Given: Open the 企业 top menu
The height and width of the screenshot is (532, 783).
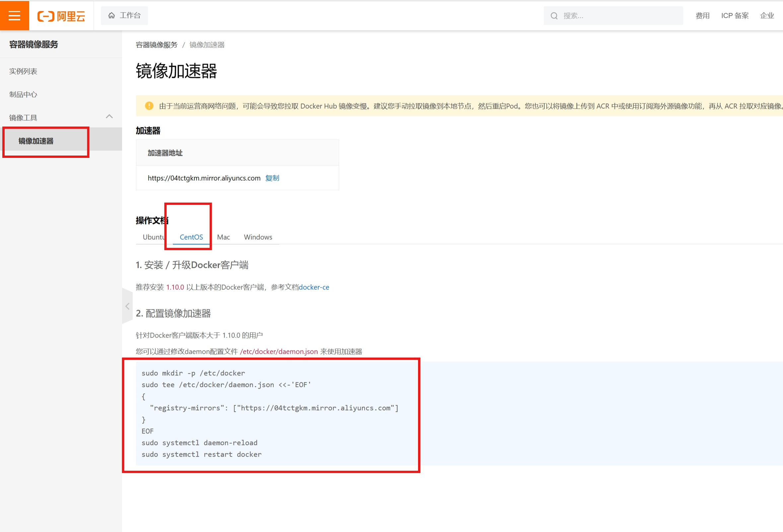Looking at the screenshot, I should tap(767, 16).
